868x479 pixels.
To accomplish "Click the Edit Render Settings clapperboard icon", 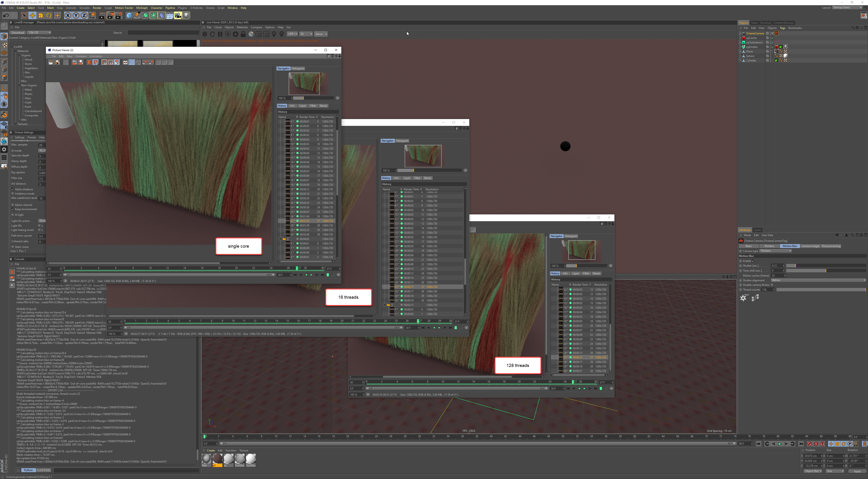I will [x=119, y=16].
